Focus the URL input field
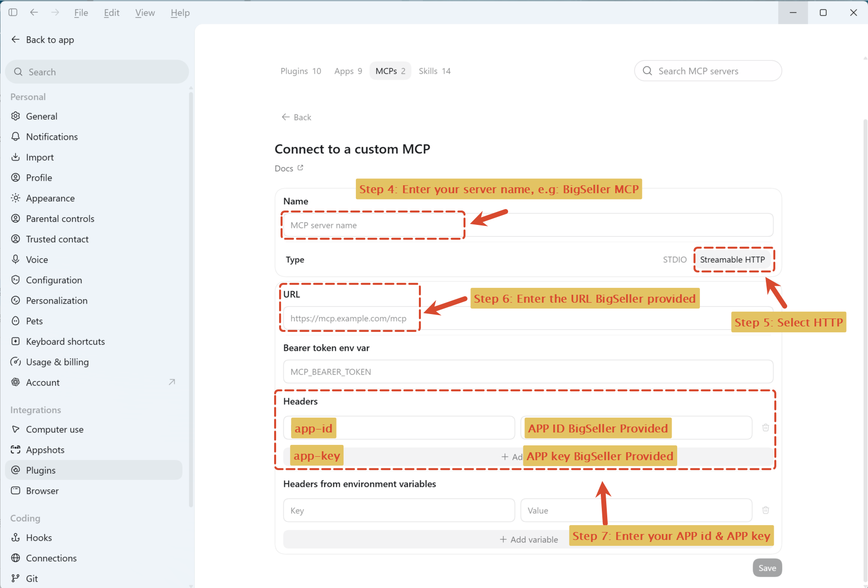Image resolution: width=868 pixels, height=588 pixels. coord(528,318)
